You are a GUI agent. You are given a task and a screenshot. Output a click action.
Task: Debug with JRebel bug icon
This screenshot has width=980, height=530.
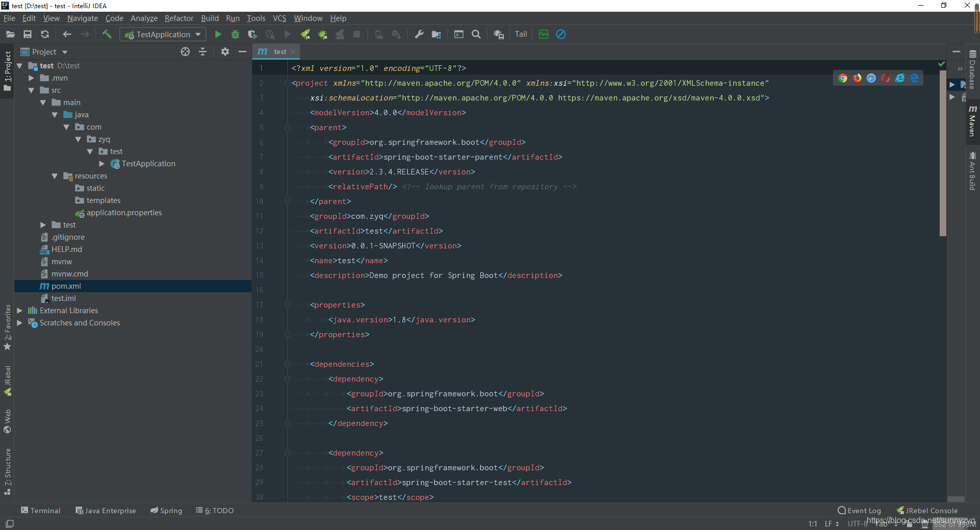coord(323,34)
